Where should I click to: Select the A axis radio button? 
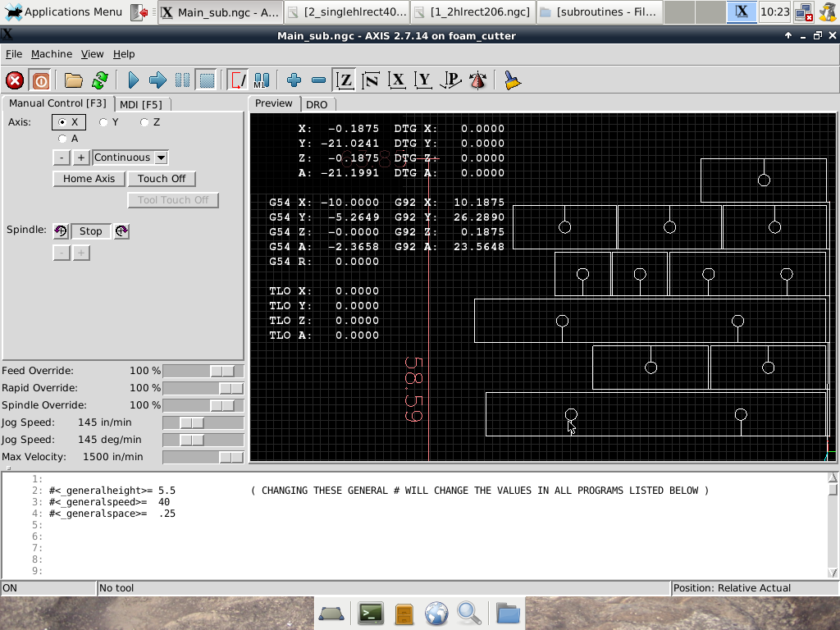pos(63,139)
